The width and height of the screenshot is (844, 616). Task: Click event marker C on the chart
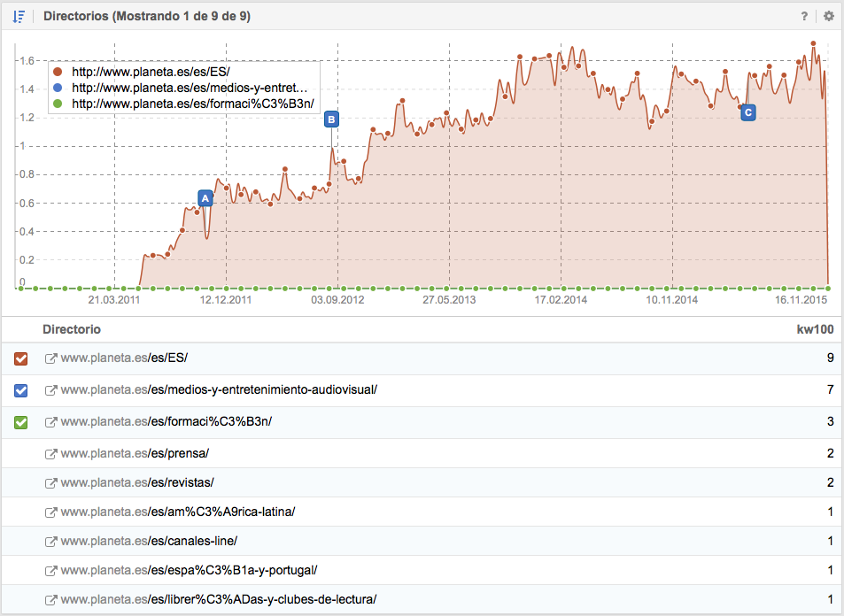pos(748,112)
